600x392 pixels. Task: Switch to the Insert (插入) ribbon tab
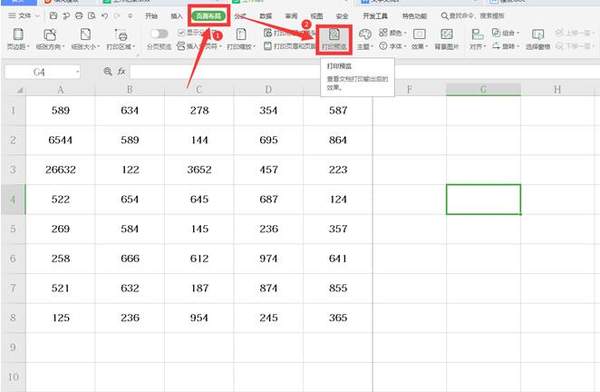click(x=176, y=16)
